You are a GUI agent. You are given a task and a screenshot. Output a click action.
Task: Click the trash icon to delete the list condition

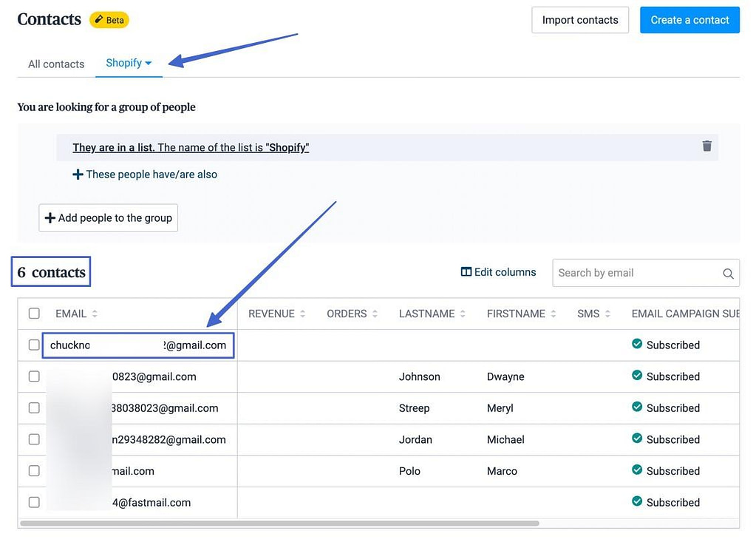point(707,146)
